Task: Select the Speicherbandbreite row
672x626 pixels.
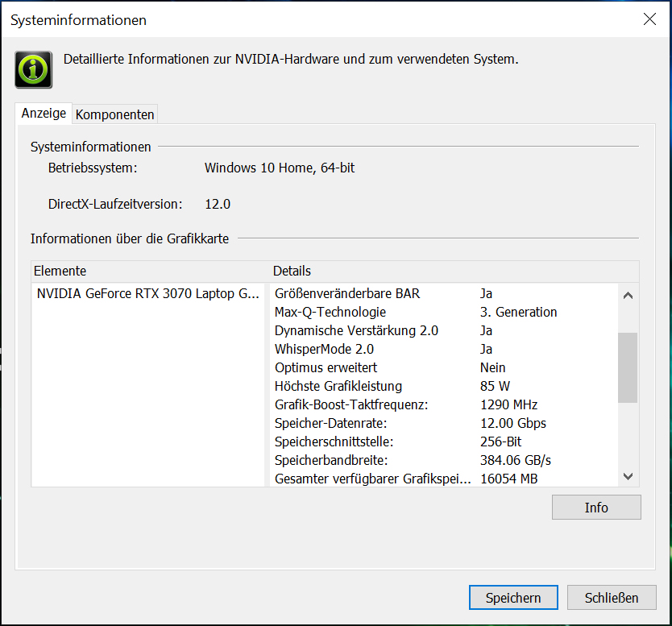Action: tap(331, 461)
